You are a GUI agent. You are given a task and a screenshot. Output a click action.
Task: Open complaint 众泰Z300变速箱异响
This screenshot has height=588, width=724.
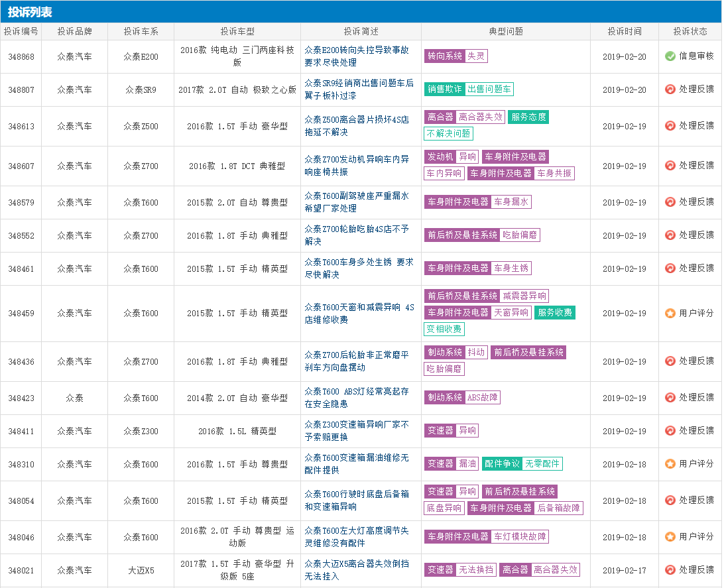[x=357, y=431]
